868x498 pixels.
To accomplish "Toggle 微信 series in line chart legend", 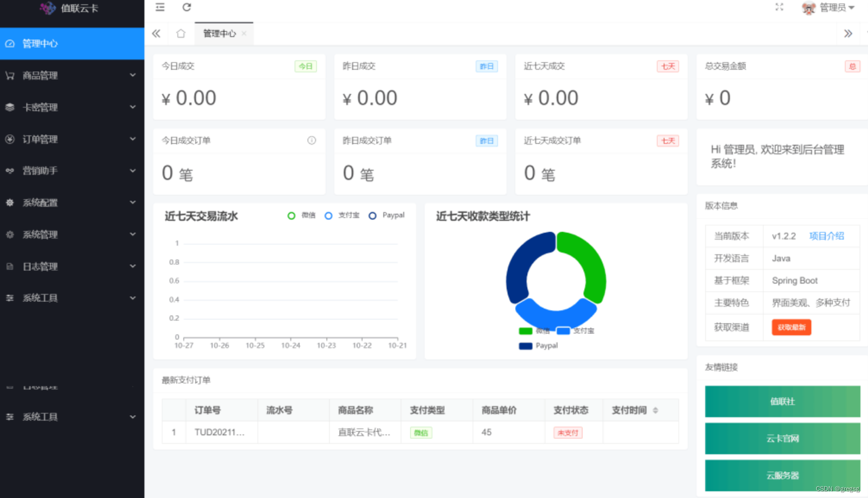I will coord(302,216).
